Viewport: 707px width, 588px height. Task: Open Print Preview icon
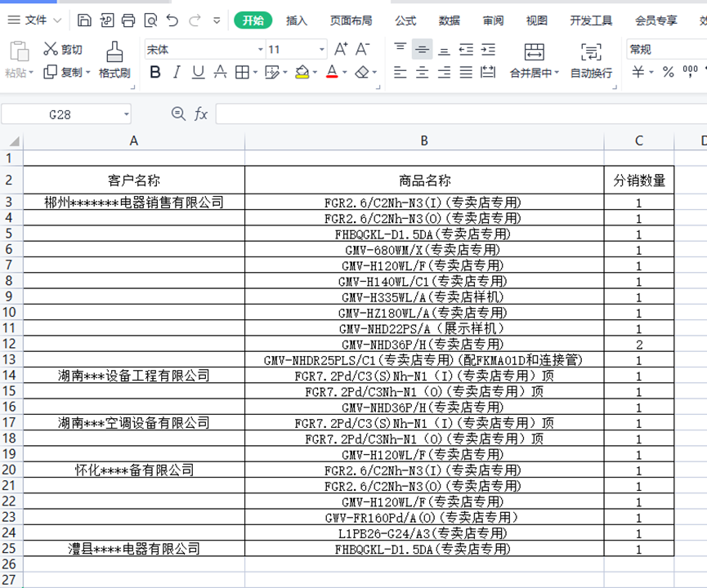tap(150, 20)
